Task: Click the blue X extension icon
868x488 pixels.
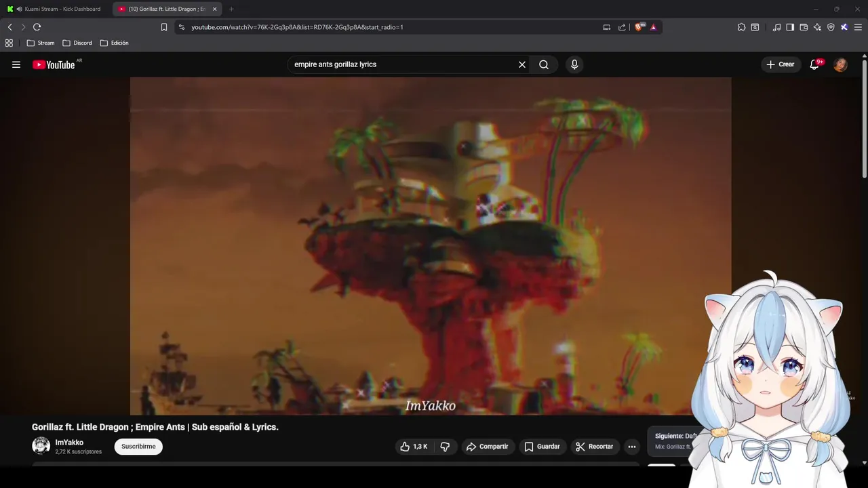Action: pos(844,27)
